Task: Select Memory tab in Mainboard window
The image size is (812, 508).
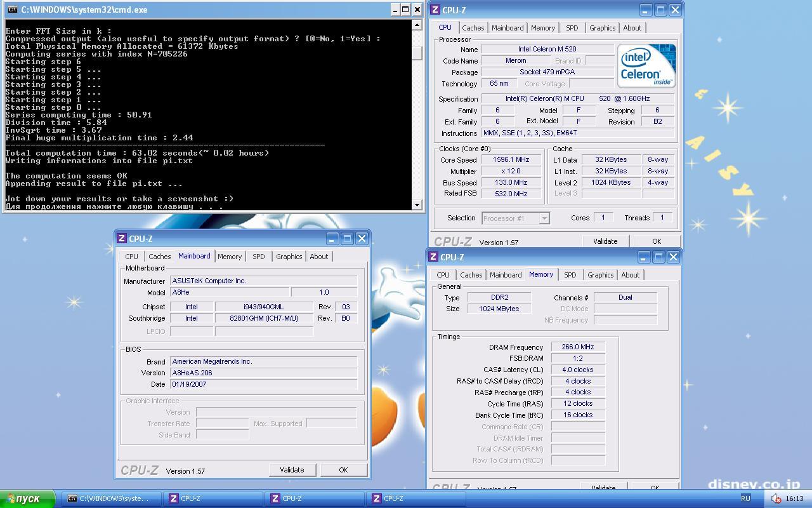Action: [x=230, y=257]
